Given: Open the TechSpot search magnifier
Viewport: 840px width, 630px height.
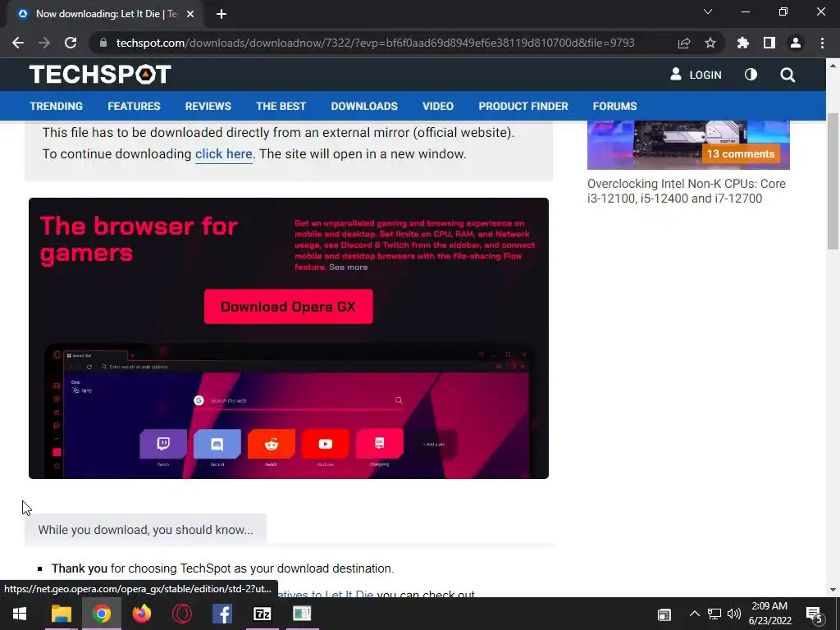Looking at the screenshot, I should [x=787, y=75].
